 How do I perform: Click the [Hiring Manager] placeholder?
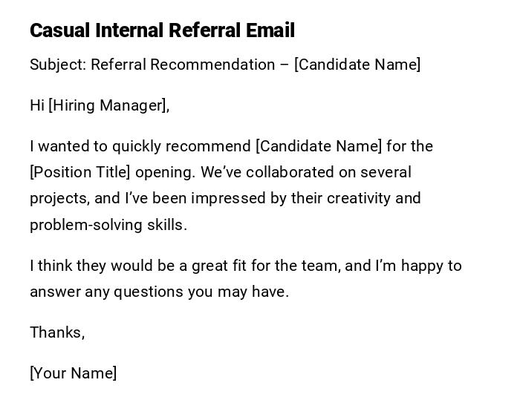click(107, 105)
